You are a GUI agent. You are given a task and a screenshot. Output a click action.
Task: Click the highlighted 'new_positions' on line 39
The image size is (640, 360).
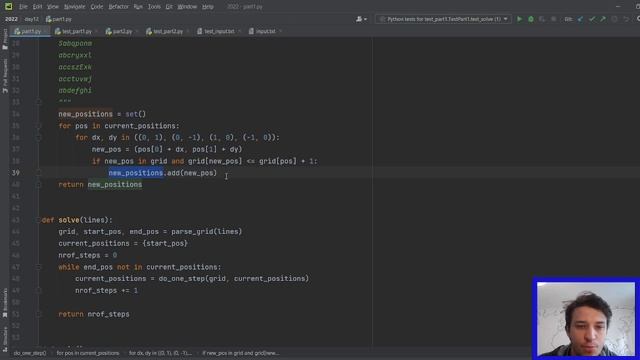click(x=136, y=173)
